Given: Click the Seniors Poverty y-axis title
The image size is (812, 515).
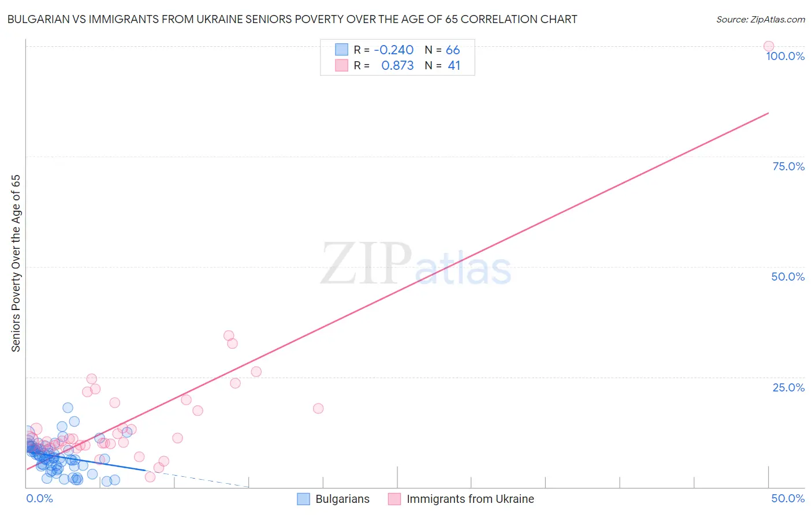Looking at the screenshot, I should pyautogui.click(x=16, y=263).
